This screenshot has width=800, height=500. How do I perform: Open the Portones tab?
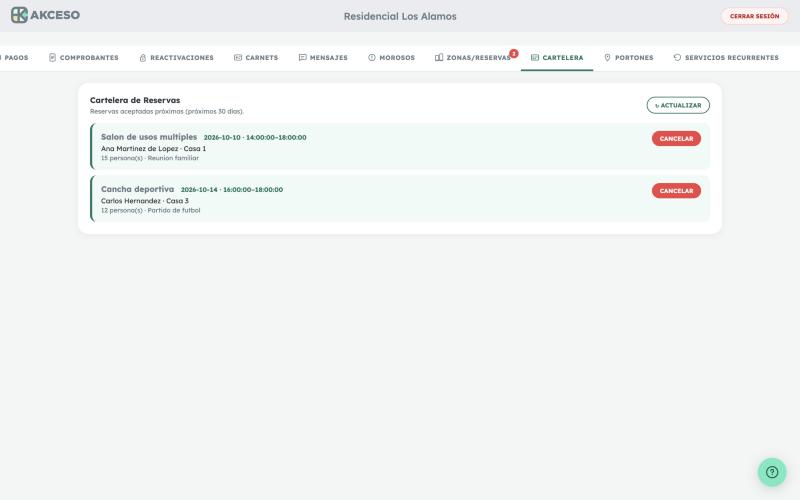pos(629,58)
